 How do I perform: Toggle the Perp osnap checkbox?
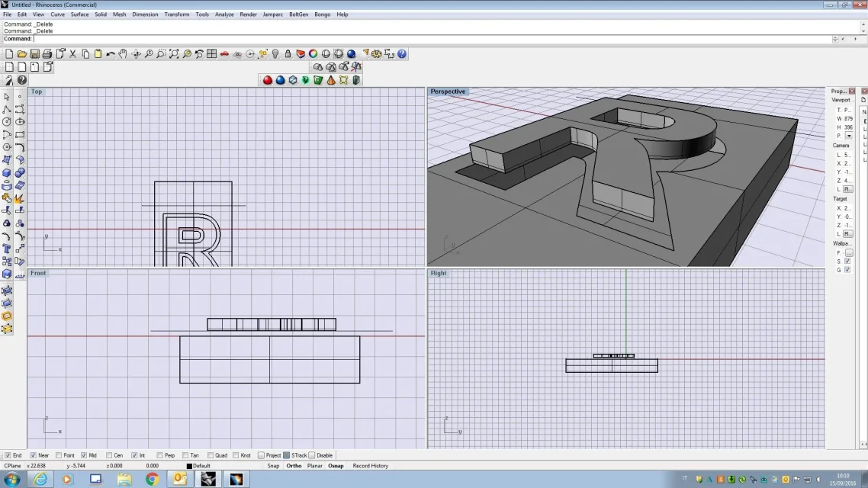(x=159, y=455)
